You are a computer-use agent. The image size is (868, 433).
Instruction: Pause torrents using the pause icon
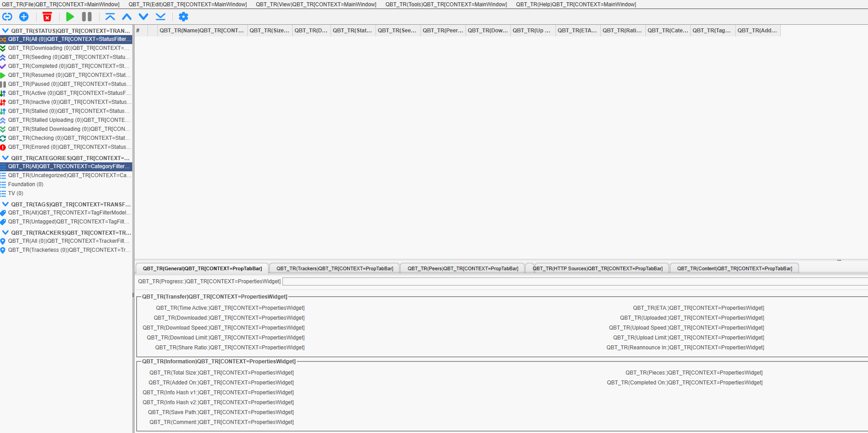click(x=86, y=17)
